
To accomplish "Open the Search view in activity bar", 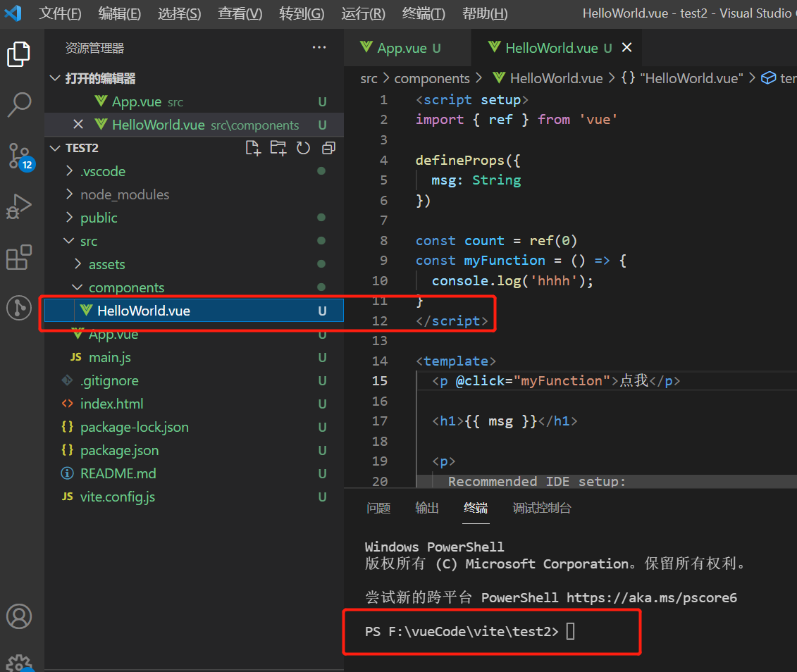I will click(19, 105).
